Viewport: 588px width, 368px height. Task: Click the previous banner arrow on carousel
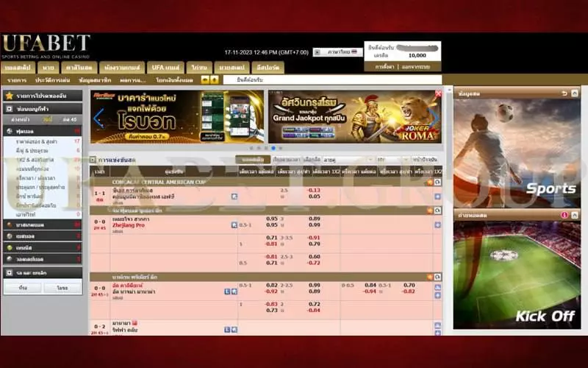coord(98,118)
